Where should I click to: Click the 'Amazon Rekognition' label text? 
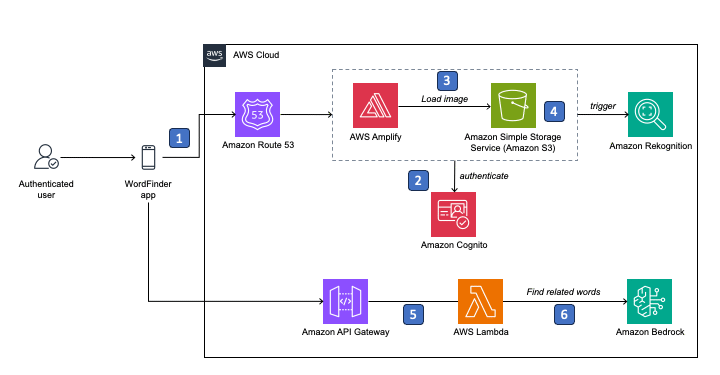[x=651, y=146]
